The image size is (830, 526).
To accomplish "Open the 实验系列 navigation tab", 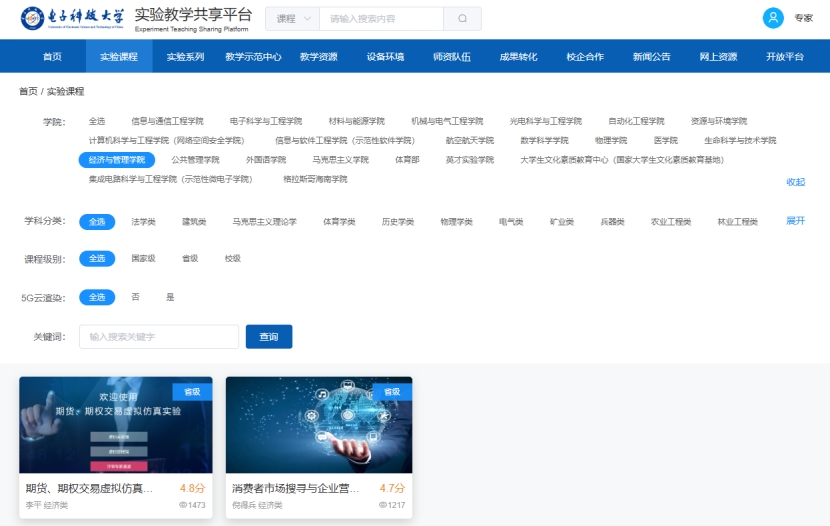I will (185, 57).
